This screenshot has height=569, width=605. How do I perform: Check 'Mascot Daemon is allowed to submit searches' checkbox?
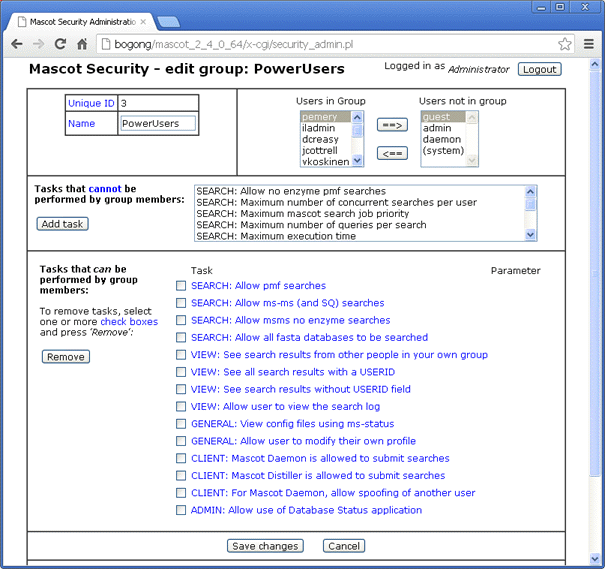click(x=181, y=458)
